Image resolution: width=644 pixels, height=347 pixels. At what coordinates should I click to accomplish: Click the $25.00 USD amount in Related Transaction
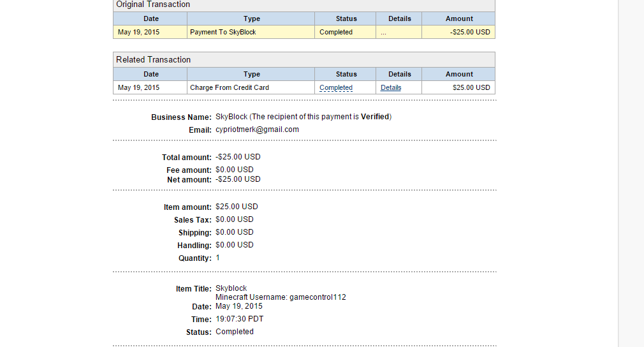(471, 87)
